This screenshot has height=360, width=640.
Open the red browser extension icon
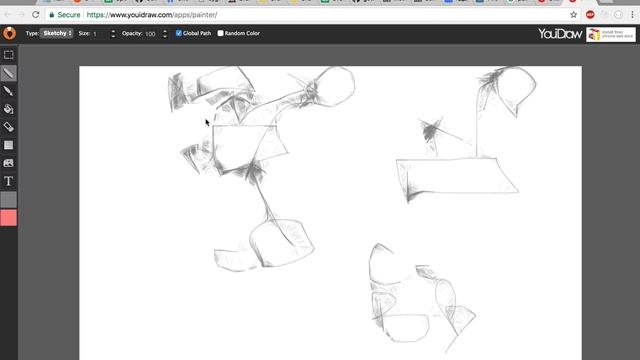click(x=590, y=15)
